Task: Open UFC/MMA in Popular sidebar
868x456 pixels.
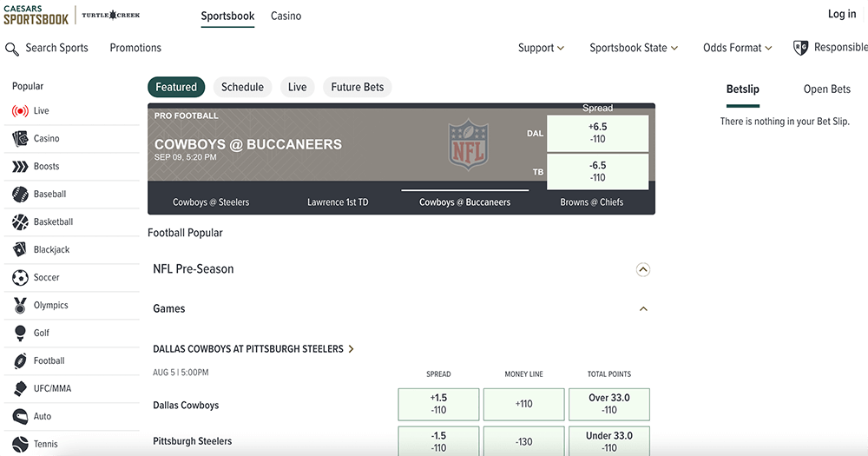Action: [72, 388]
